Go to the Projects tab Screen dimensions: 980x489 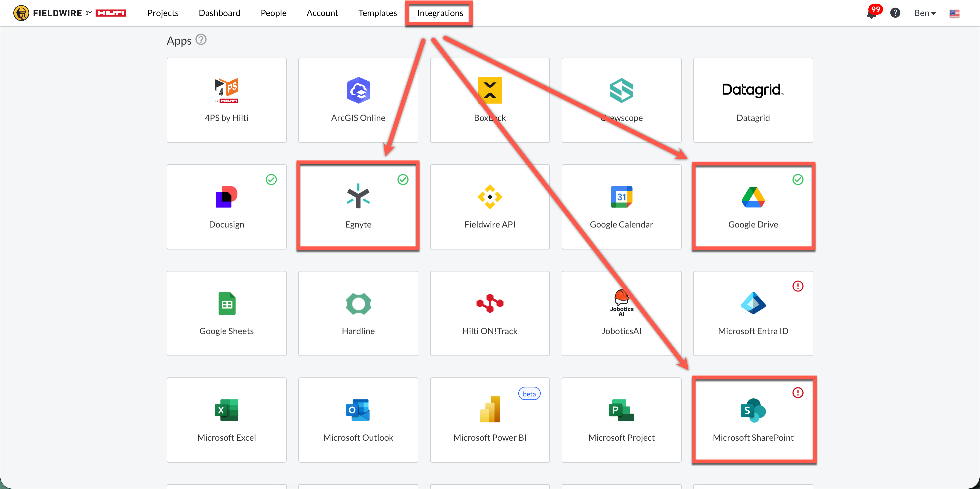tap(162, 13)
